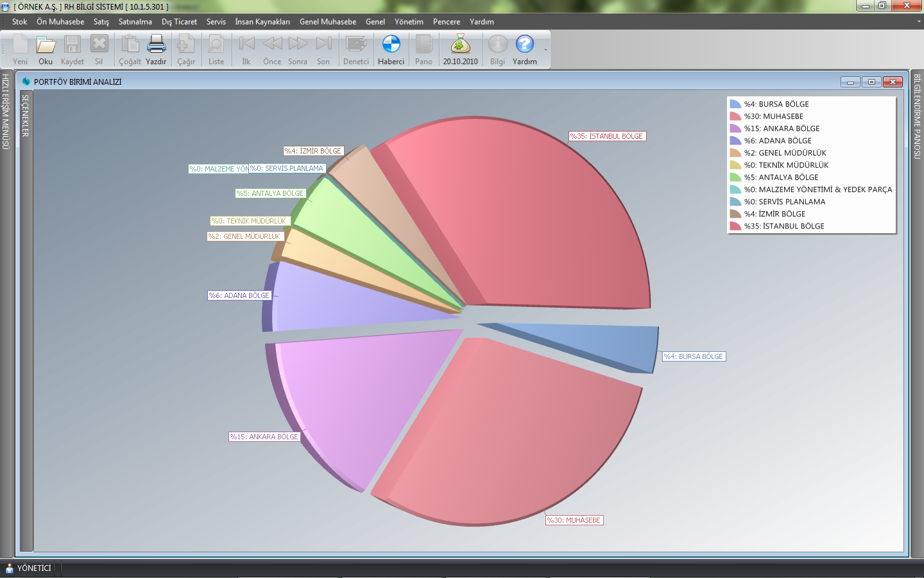Viewport: 924px width, 578px height.
Task: Open the Haberci messenger icon
Action: coord(391,45)
